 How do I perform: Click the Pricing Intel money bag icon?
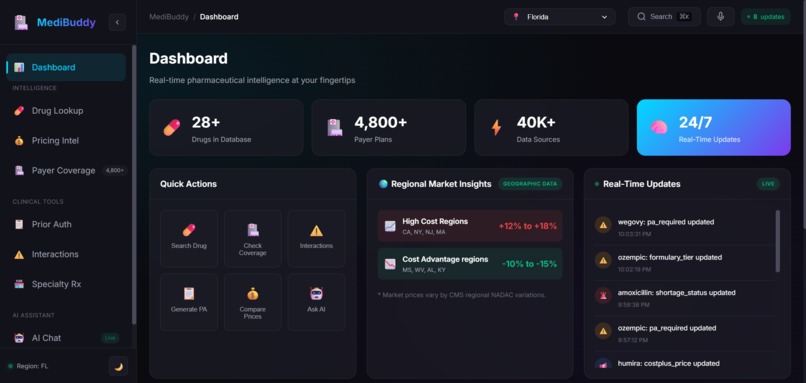[x=19, y=140]
